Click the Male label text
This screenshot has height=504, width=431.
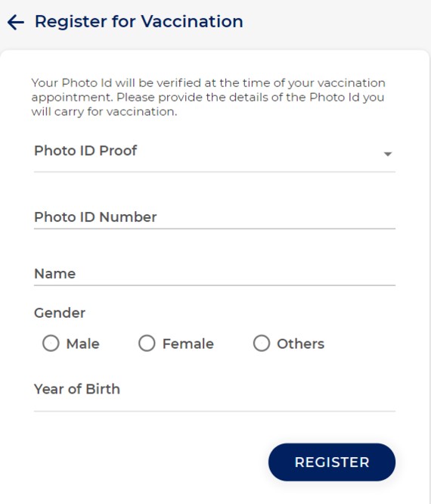tap(83, 344)
